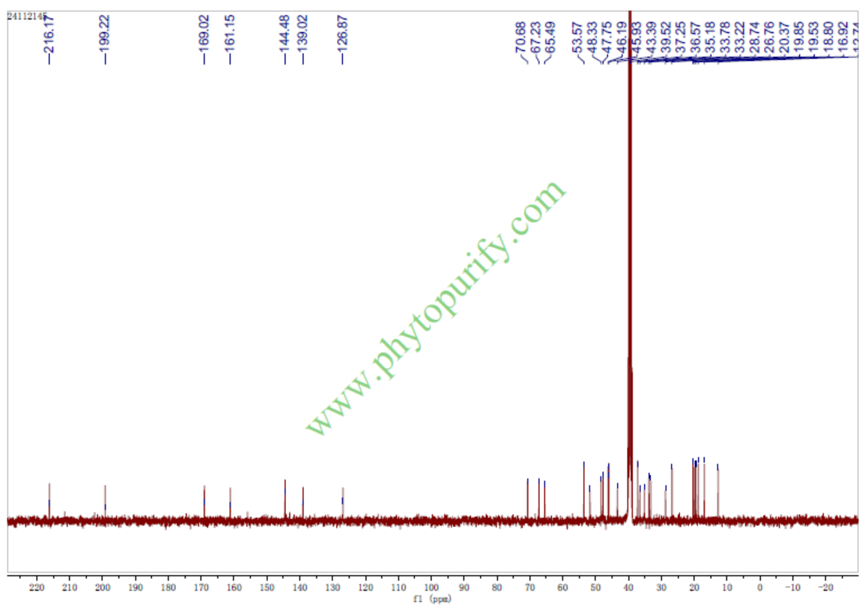Select the 199.22 peak label

[x=105, y=33]
